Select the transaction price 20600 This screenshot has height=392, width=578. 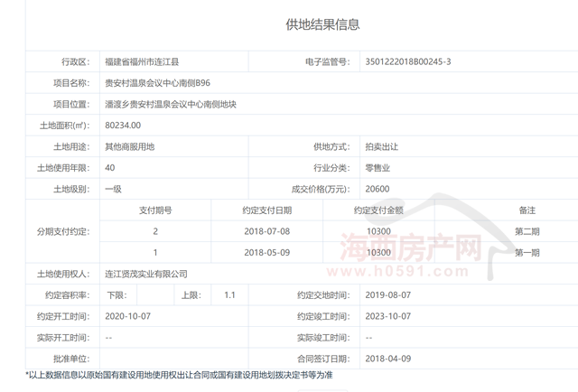tap(378, 189)
